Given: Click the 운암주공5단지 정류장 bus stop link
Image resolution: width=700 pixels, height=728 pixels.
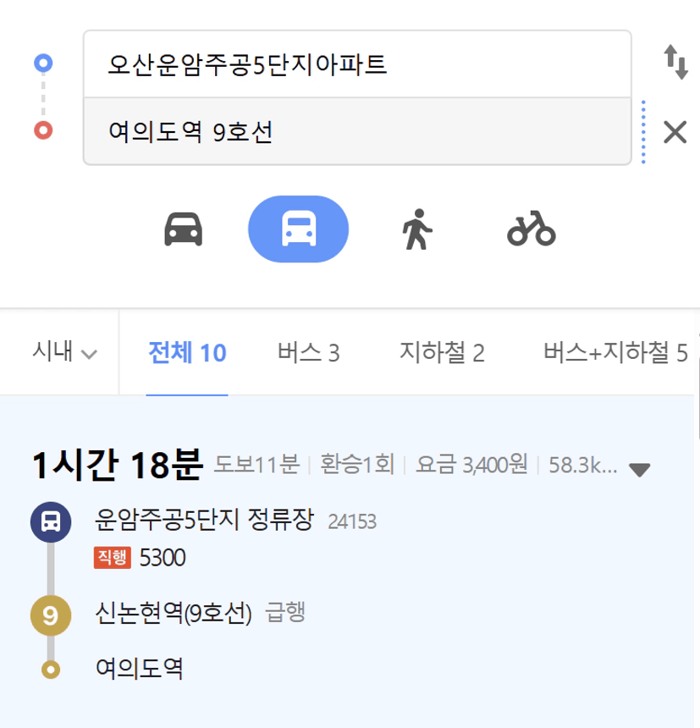Looking at the screenshot, I should point(205,520).
